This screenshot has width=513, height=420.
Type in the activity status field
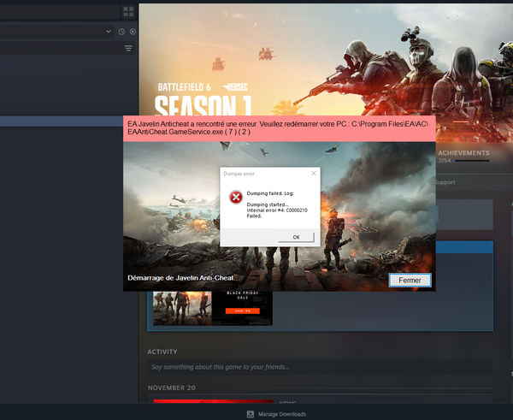coord(316,368)
